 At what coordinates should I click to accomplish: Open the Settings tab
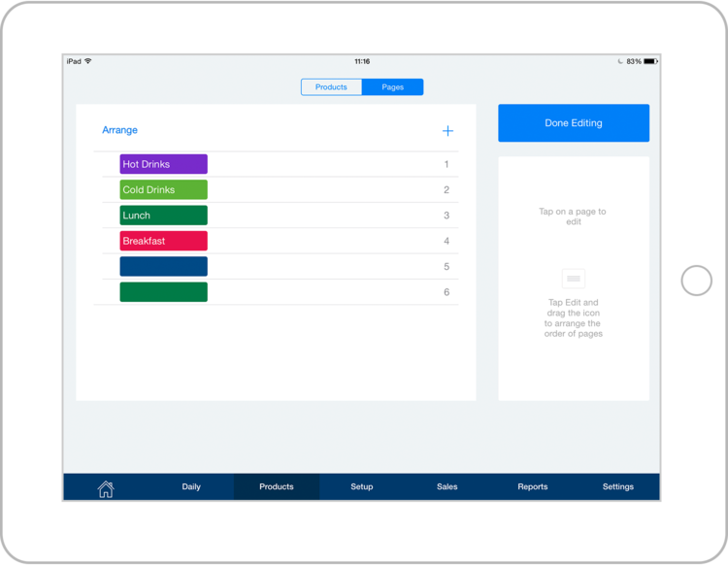(618, 486)
